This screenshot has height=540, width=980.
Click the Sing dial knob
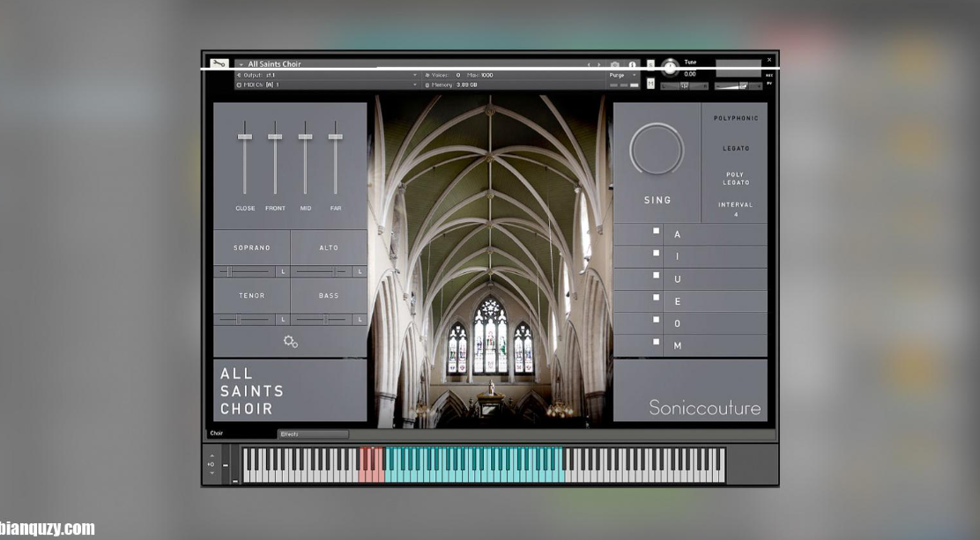click(657, 149)
